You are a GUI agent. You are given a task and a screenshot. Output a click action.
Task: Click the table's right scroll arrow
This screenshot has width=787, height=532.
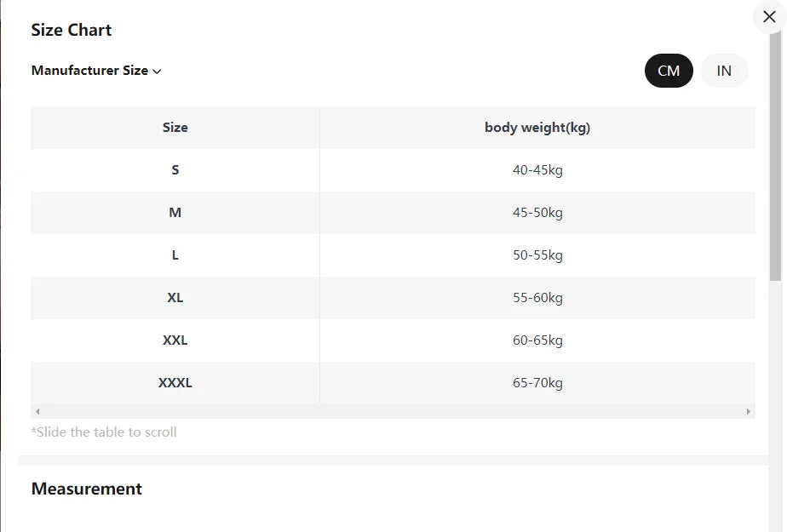click(749, 412)
